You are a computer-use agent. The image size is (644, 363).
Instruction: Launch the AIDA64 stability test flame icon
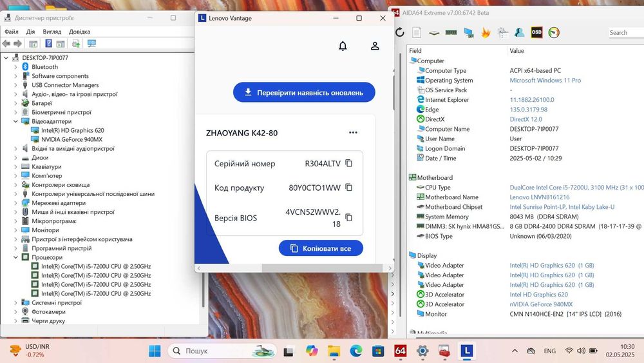(486, 32)
